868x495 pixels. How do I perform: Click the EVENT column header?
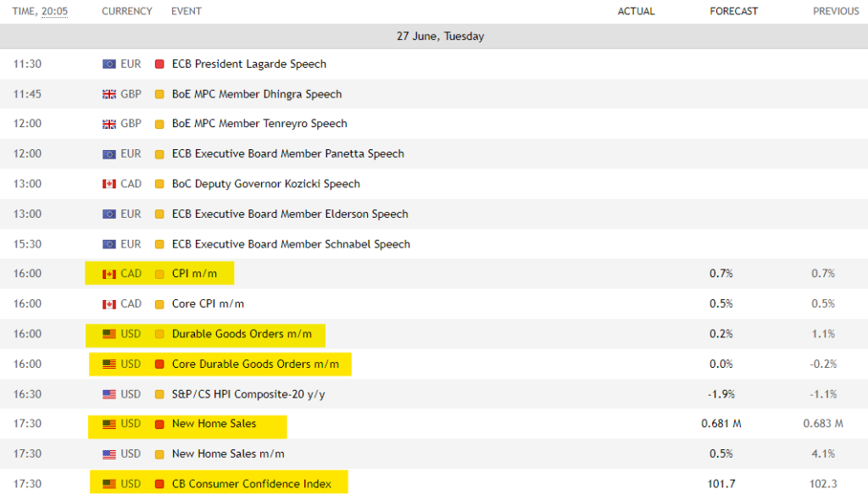tap(186, 11)
